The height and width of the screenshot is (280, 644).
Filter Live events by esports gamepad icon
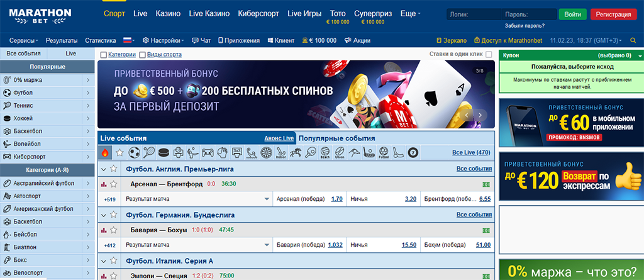tap(208, 152)
